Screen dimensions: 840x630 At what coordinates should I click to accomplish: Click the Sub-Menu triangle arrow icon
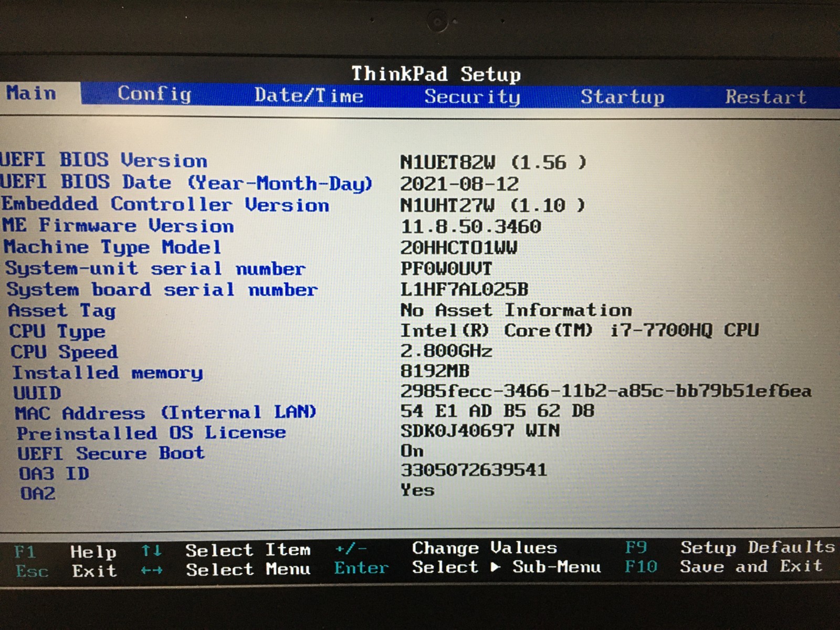tap(495, 567)
